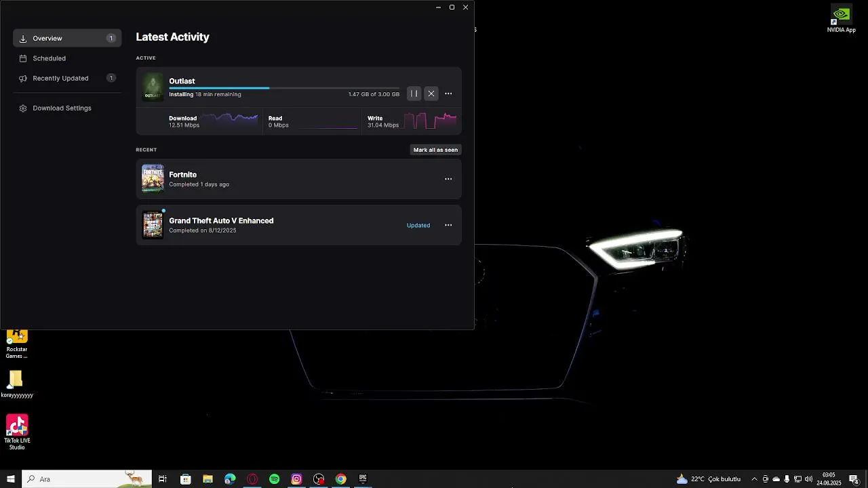Click Epic Games Launcher taskbar icon

coord(363,479)
